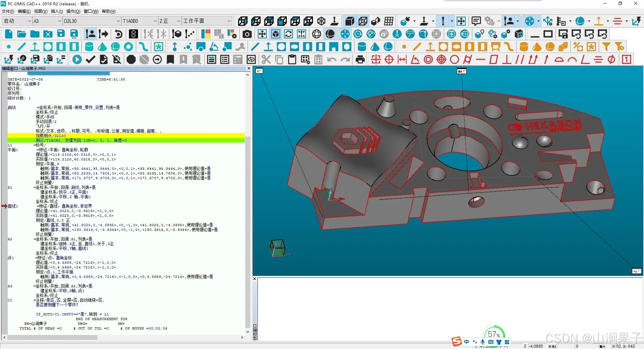644x349 pixels.
Task: Toggle the isometric cube view icon
Action: pos(321,21)
